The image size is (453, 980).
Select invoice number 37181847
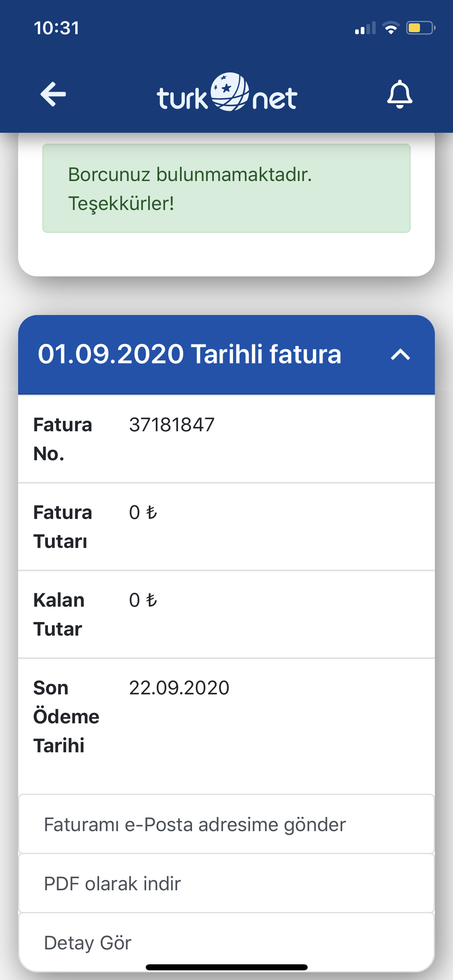tap(172, 425)
